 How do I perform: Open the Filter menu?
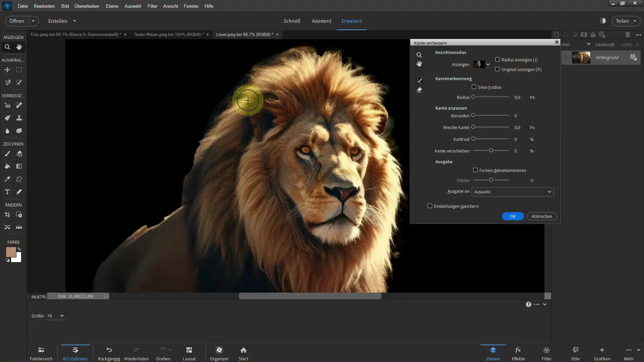(x=152, y=6)
